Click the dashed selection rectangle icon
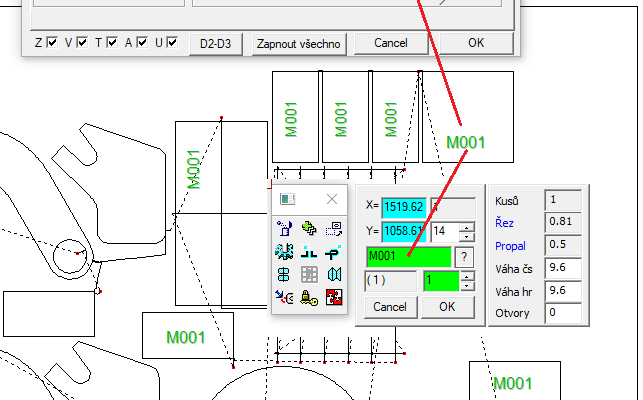The width and height of the screenshot is (643, 400). pyautogui.click(x=335, y=228)
